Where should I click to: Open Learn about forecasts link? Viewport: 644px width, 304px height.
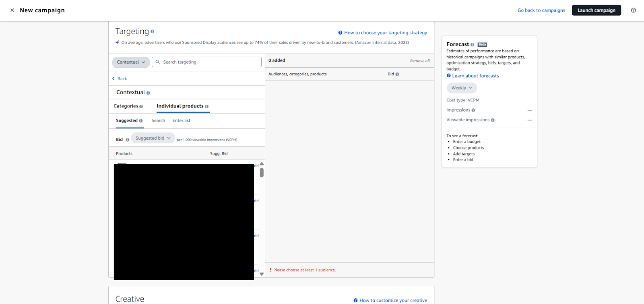pos(473,76)
